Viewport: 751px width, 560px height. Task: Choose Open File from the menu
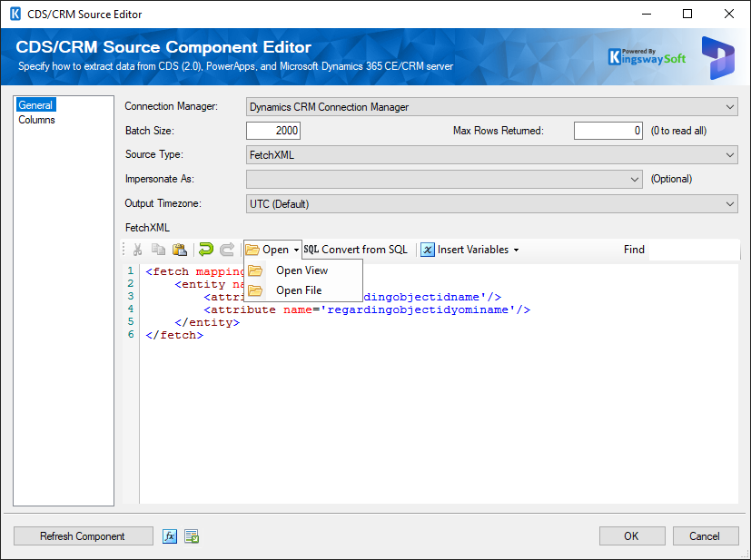(299, 290)
